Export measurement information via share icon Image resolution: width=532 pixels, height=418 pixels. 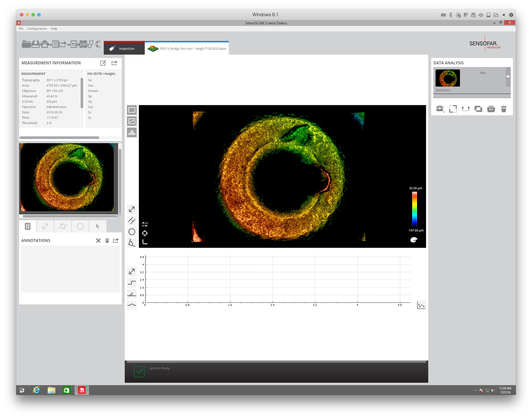pyautogui.click(x=114, y=63)
